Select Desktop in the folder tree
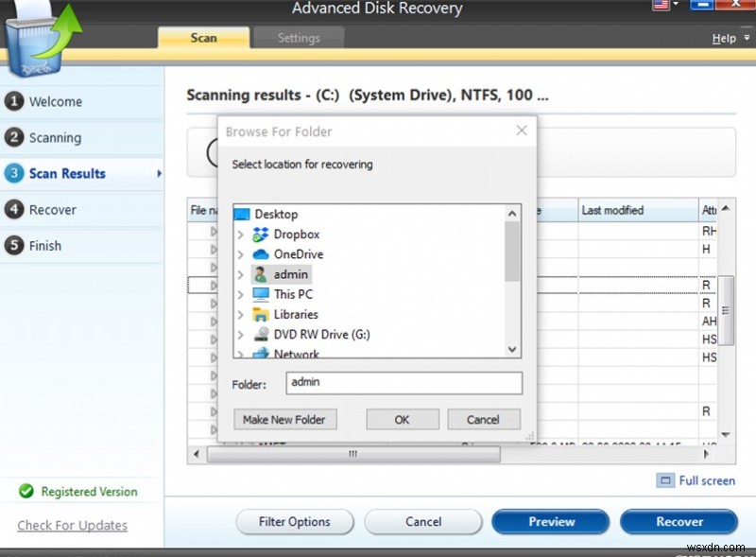The height and width of the screenshot is (557, 756). (276, 215)
